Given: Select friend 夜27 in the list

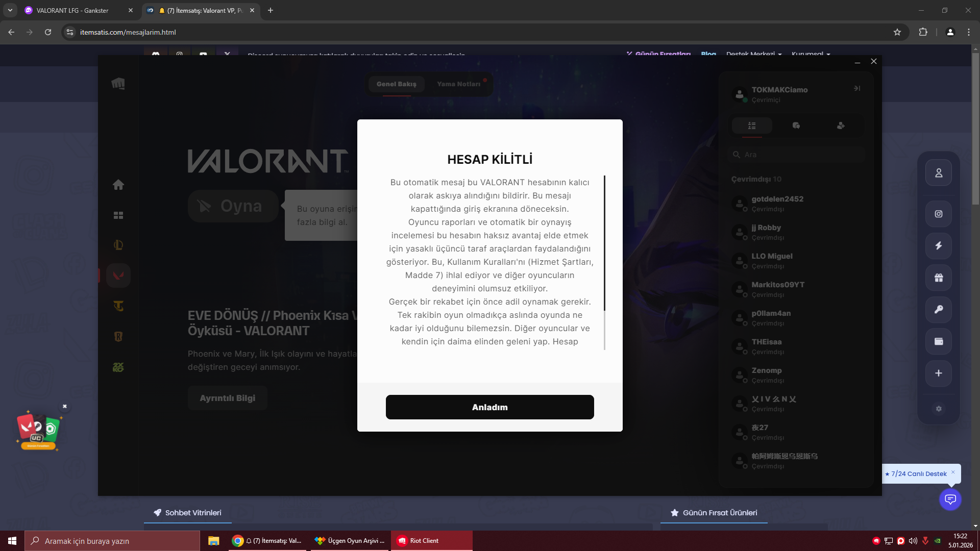Looking at the screenshot, I should 796,432.
